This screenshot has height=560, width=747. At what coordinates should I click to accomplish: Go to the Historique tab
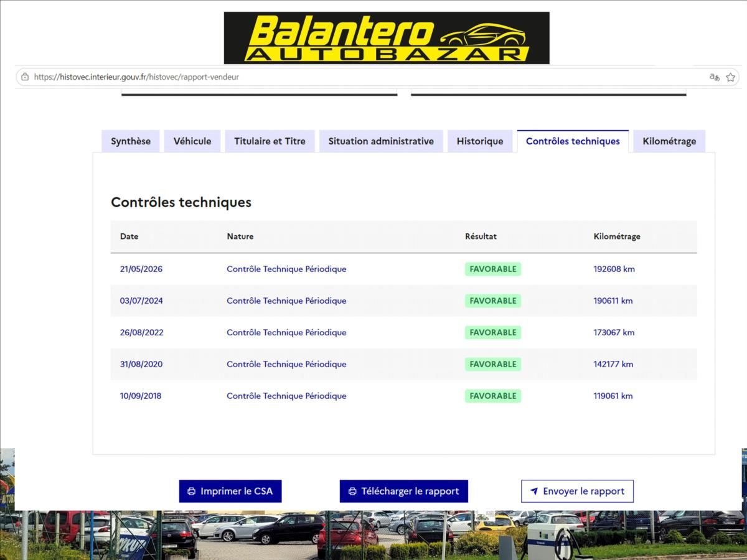click(x=480, y=141)
